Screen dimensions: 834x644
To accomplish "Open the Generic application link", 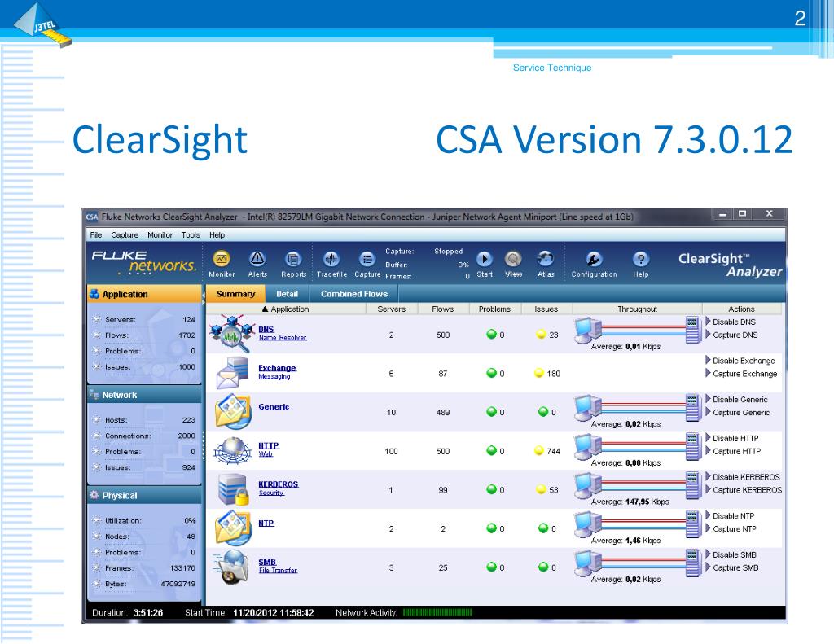I will pos(274,407).
